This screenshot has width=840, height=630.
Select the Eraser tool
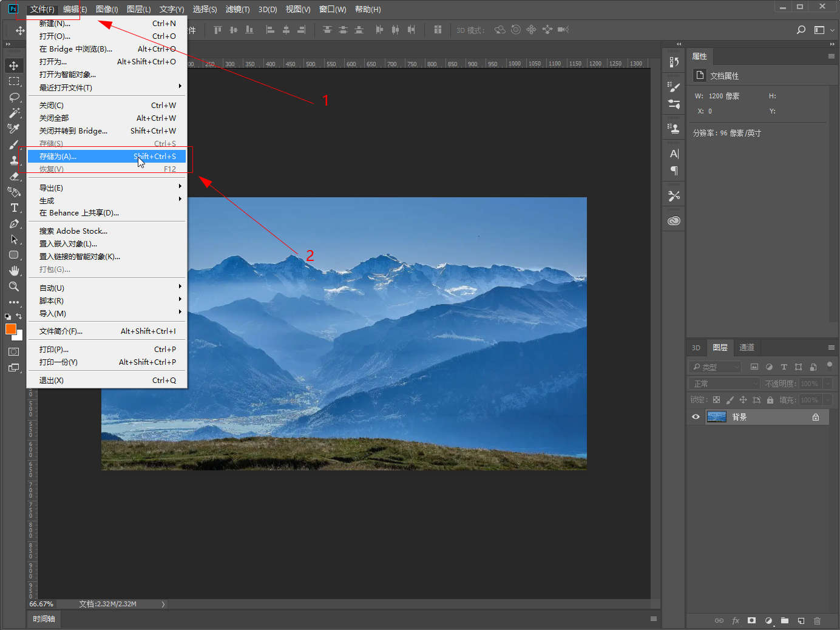tap(14, 176)
